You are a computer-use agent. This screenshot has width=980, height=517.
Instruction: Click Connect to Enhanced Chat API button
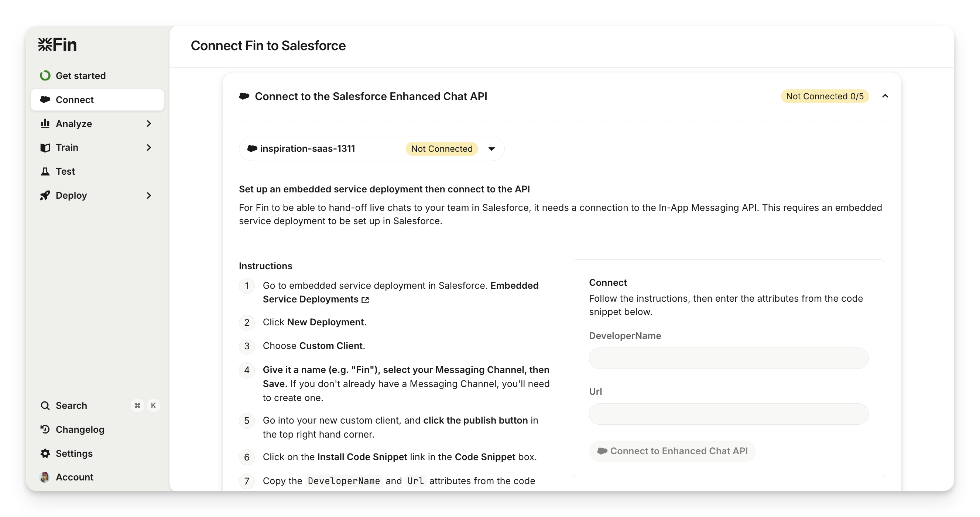click(672, 451)
